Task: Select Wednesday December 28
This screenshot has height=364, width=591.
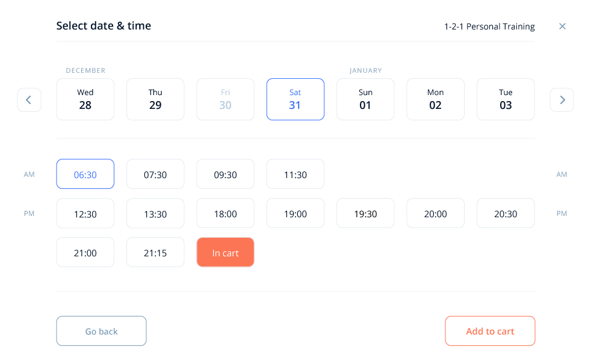Action: [85, 99]
